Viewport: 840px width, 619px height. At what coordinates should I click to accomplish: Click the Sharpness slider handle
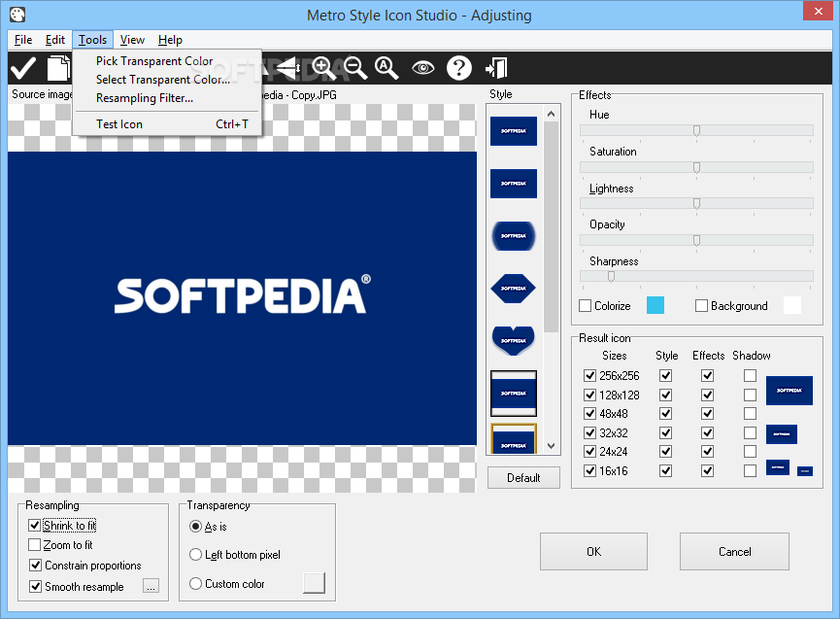(611, 277)
